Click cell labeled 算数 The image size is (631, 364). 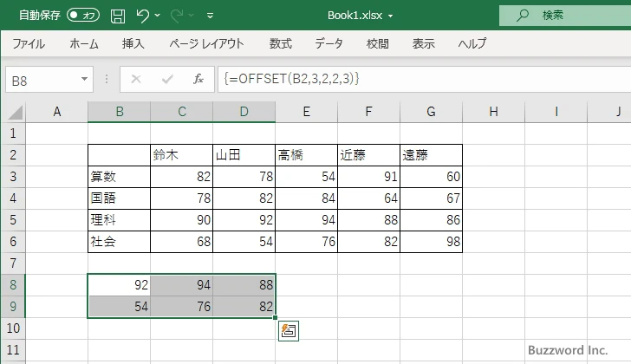119,177
